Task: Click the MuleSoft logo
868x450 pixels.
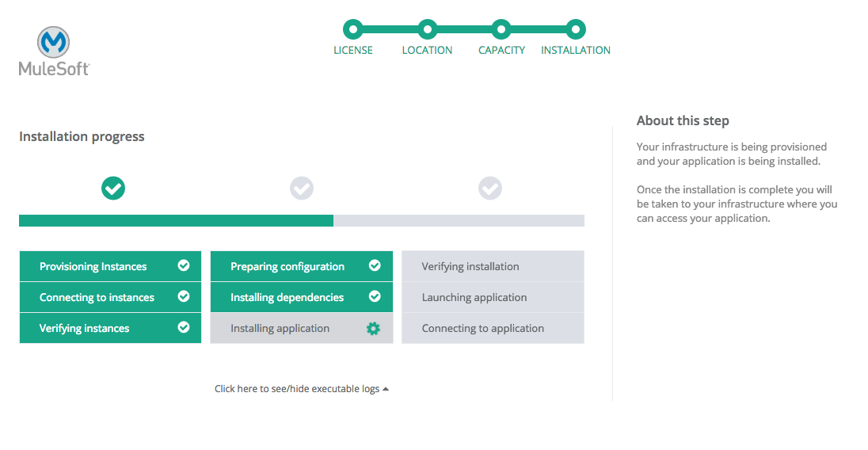Action: point(54,51)
